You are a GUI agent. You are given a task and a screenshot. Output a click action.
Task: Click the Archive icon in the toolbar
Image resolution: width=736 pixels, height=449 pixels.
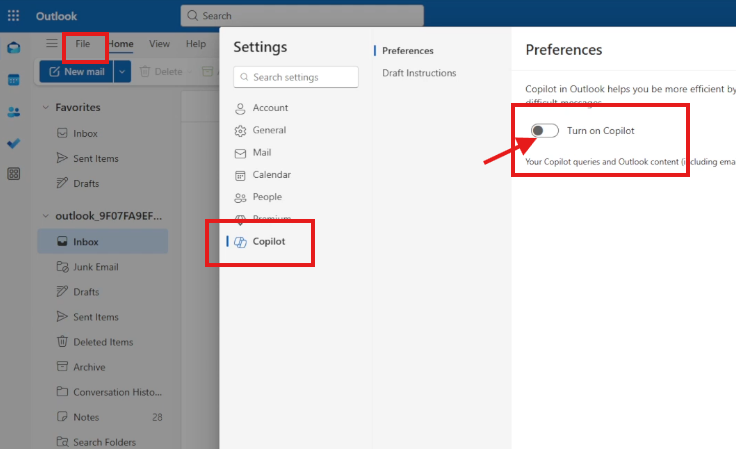point(207,71)
